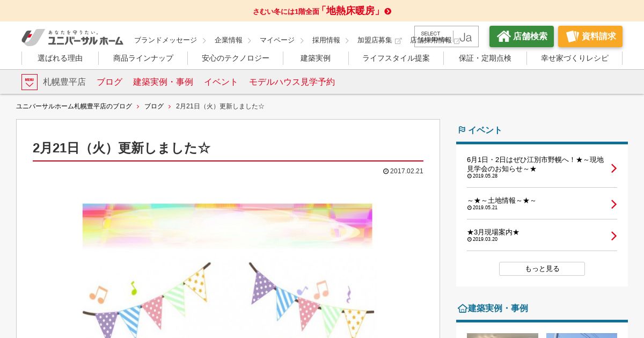Click red chevron for 6月1日・2日 event

[613, 168]
